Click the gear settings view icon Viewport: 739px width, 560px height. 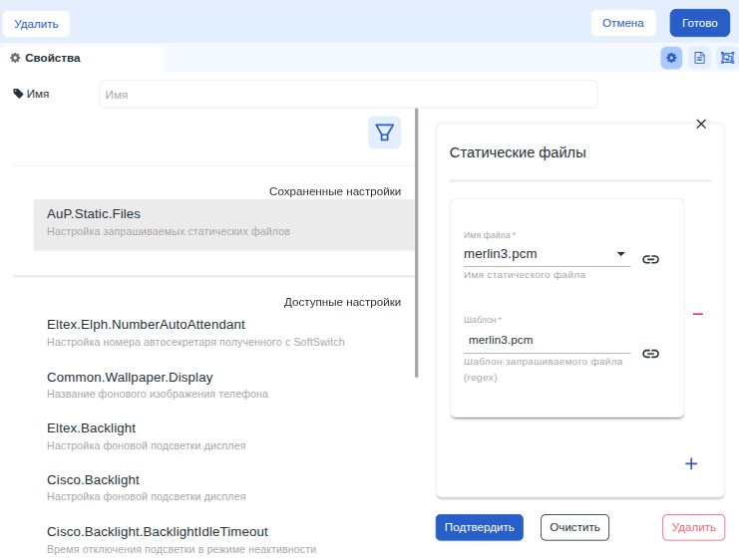point(671,58)
